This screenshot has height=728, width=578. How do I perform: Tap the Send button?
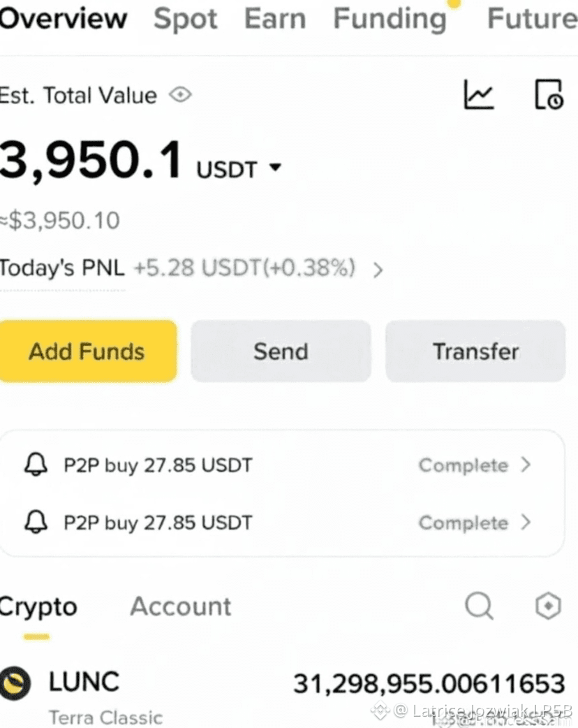[x=281, y=351]
